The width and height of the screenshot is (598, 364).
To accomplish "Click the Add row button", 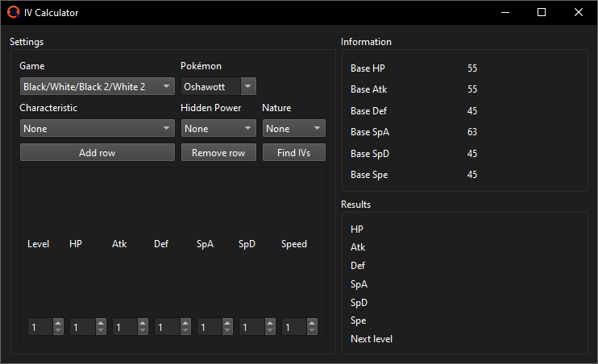I will click(98, 152).
